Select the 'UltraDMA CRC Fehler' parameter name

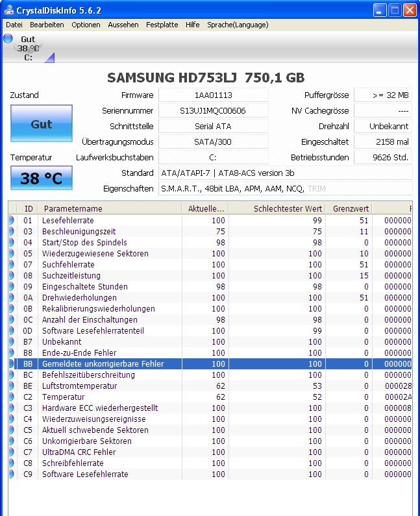(x=79, y=452)
